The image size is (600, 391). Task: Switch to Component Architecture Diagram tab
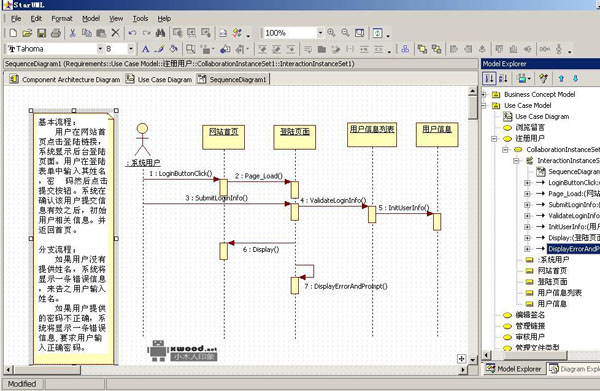(x=65, y=80)
